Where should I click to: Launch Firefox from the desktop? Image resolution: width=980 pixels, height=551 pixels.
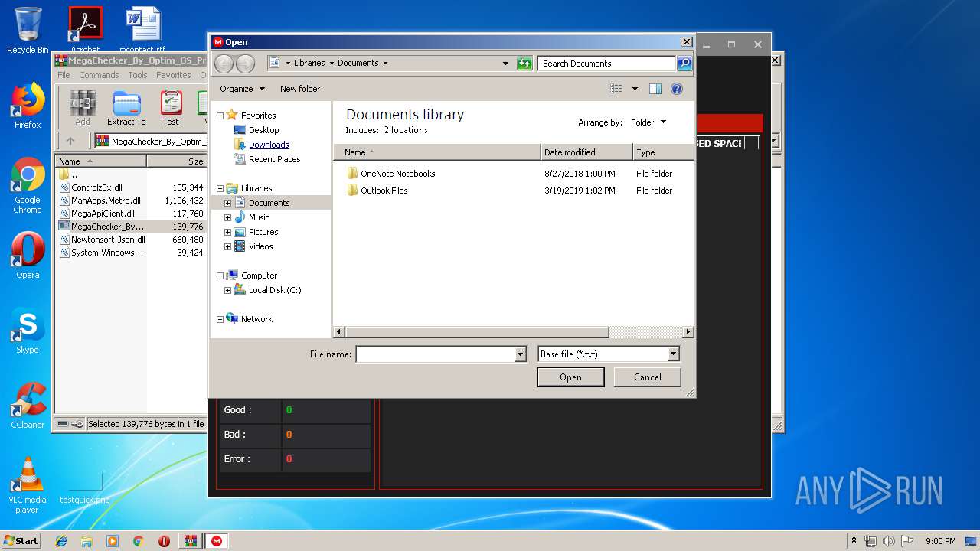point(28,106)
